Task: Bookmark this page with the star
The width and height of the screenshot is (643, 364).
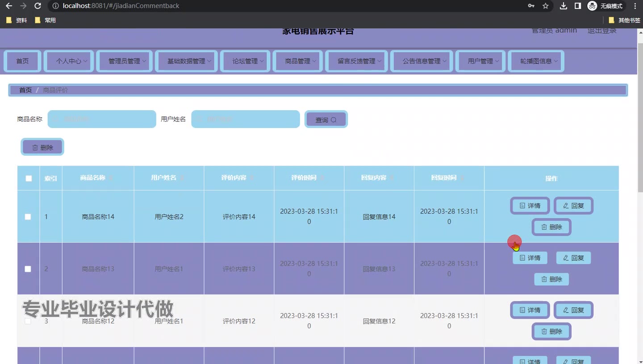Action: (545, 6)
